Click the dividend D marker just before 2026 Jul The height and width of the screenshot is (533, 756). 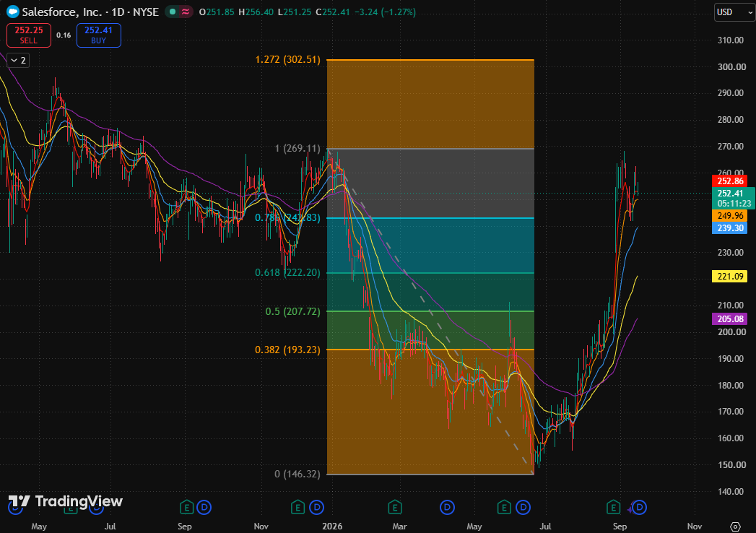pyautogui.click(x=523, y=508)
